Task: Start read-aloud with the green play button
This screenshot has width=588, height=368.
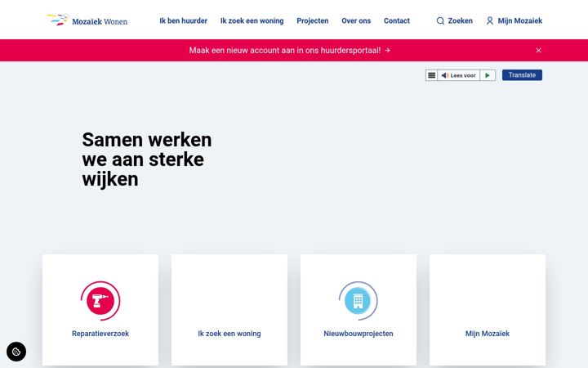Action: pos(488,75)
